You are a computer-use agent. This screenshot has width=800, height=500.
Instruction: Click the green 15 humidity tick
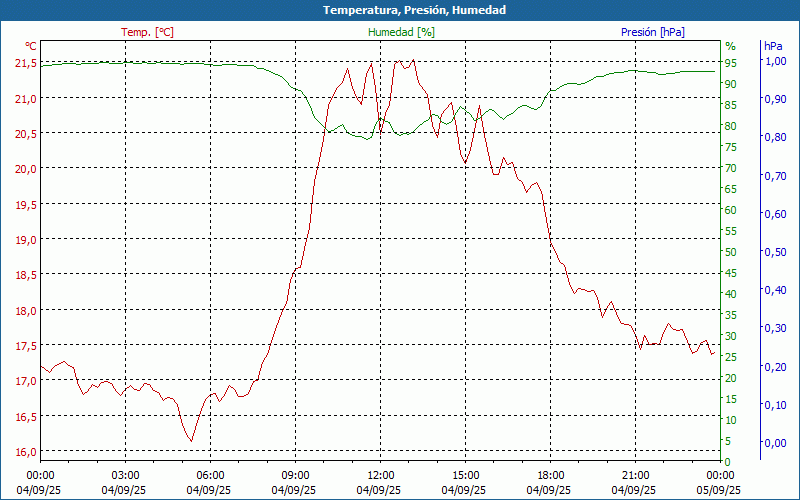pyautogui.click(x=731, y=399)
